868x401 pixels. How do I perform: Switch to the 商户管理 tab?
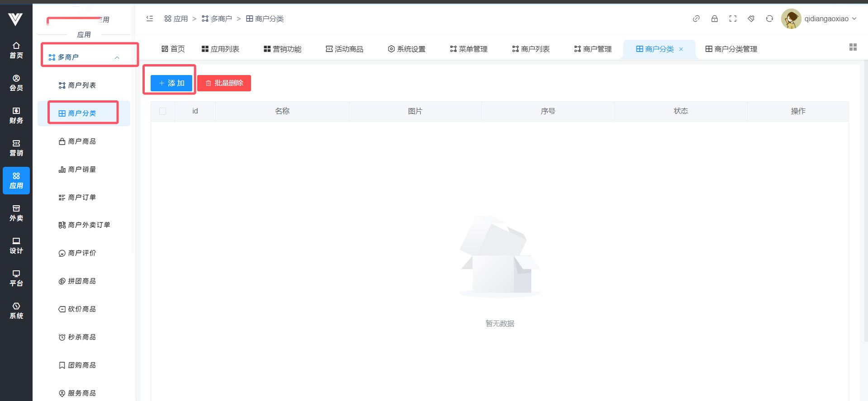(x=593, y=49)
